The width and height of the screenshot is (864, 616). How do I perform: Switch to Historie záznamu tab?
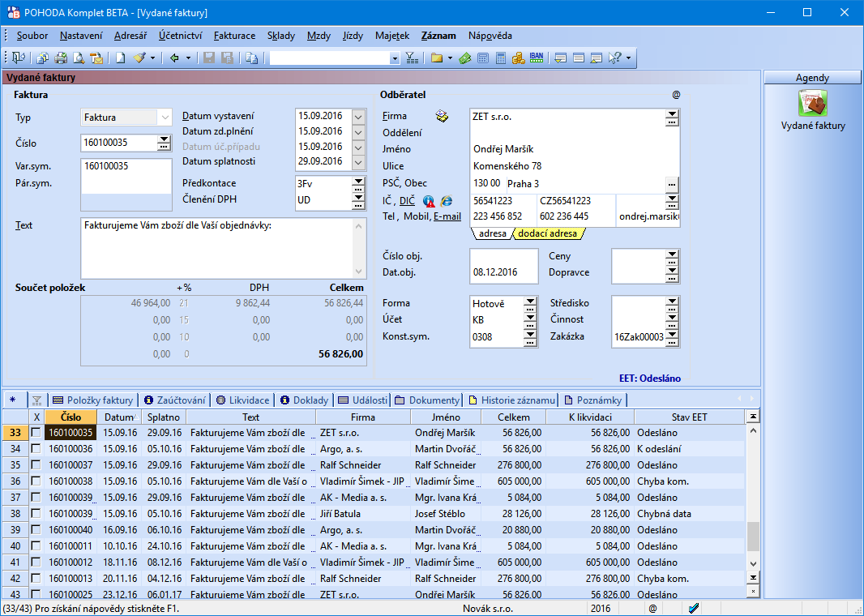pos(512,400)
